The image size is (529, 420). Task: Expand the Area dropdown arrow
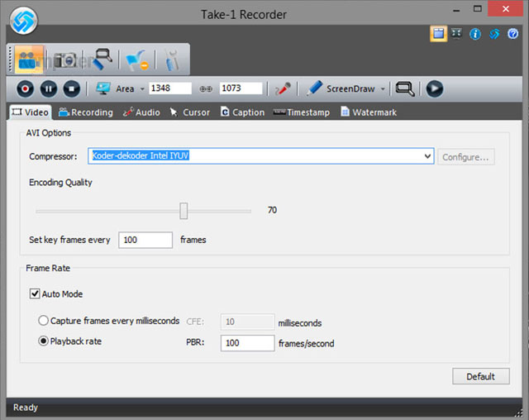142,89
